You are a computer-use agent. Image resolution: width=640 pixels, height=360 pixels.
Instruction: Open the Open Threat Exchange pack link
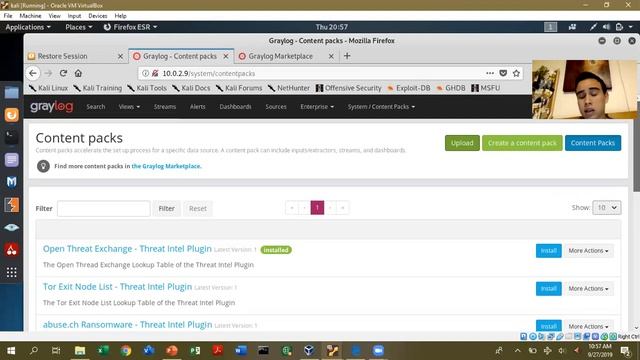[127, 249]
